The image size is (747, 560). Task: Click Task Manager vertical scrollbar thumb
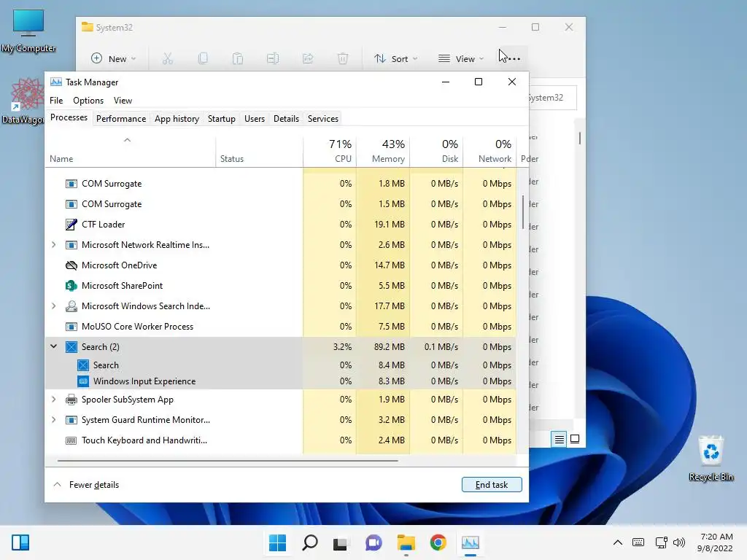[523, 212]
